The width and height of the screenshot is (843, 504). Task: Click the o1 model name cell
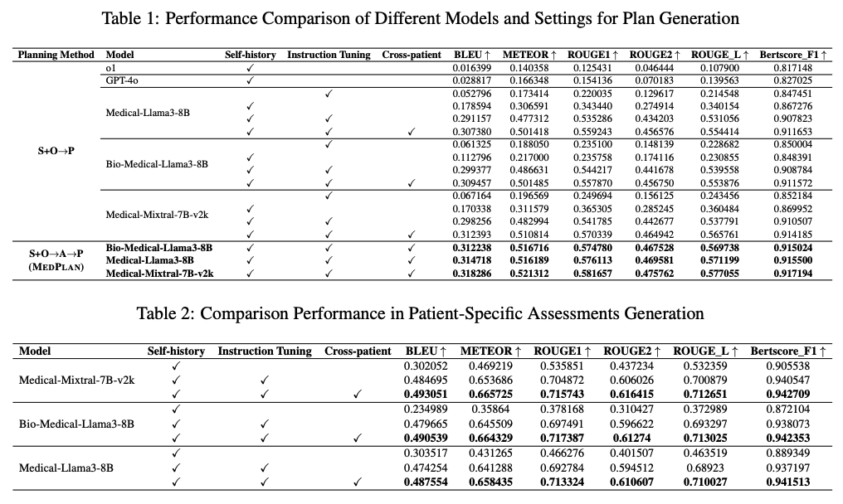pyautogui.click(x=111, y=67)
